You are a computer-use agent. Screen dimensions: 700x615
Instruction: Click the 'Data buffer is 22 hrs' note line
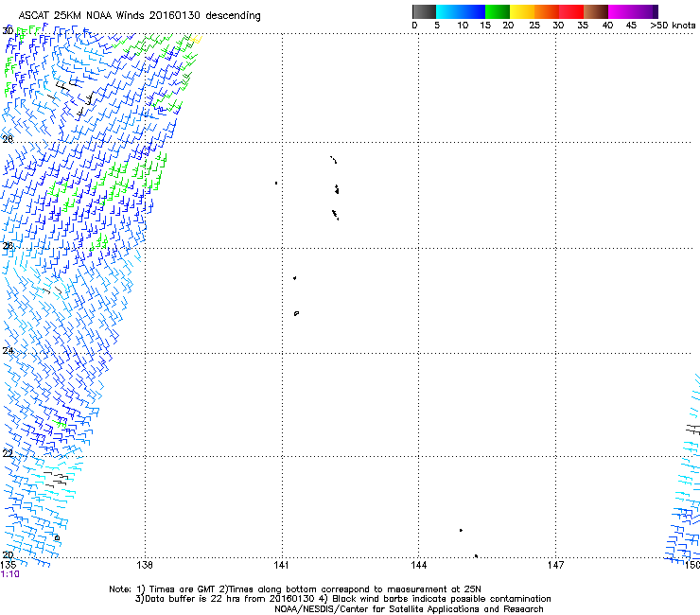[x=342, y=599]
